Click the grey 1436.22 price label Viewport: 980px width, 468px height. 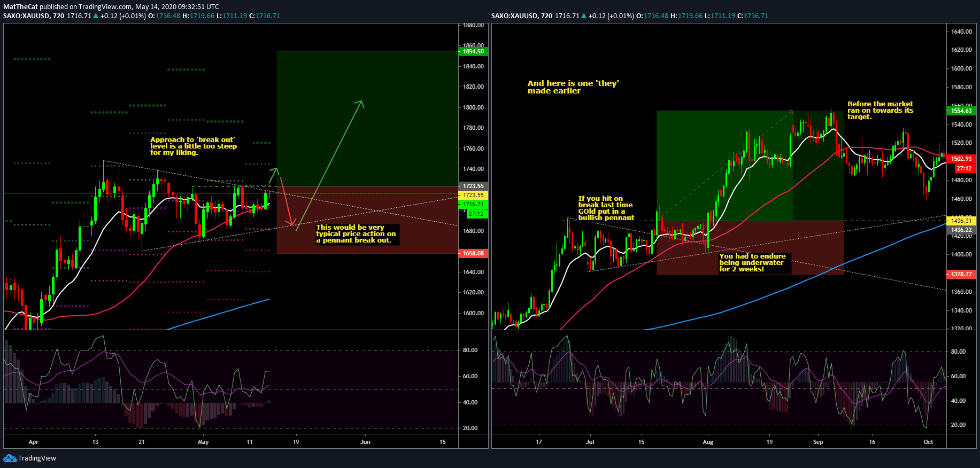[961, 230]
